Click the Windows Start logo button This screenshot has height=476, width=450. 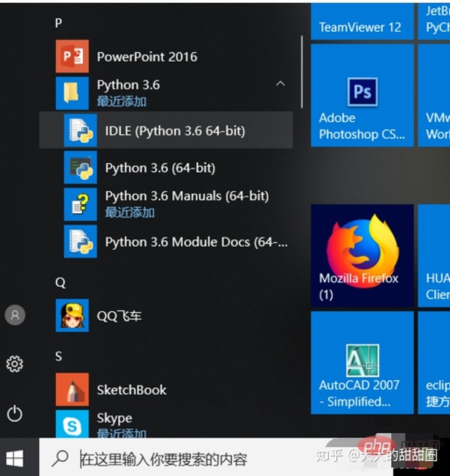pos(14,459)
